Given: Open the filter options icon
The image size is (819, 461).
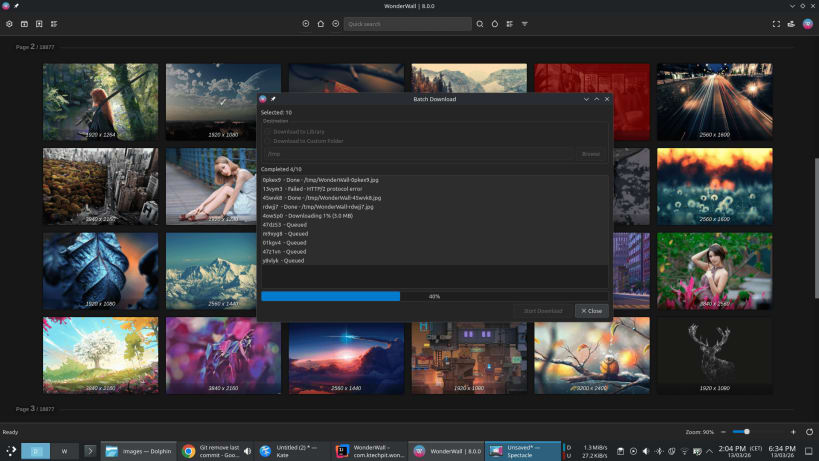Looking at the screenshot, I should pyautogui.click(x=525, y=23).
